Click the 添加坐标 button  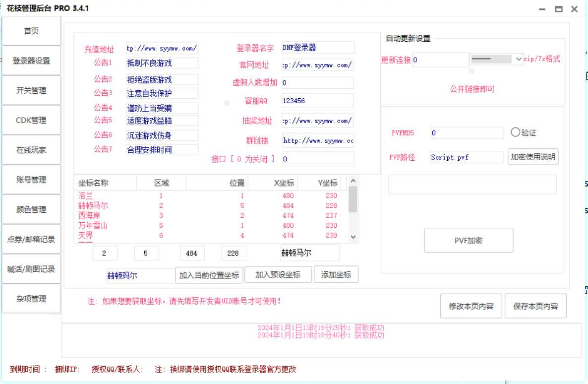336,274
